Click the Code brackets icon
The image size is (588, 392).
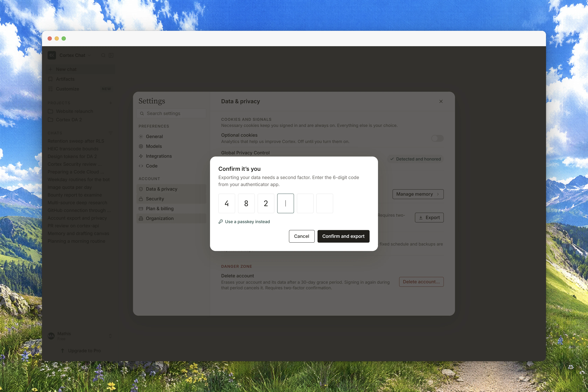[141, 166]
